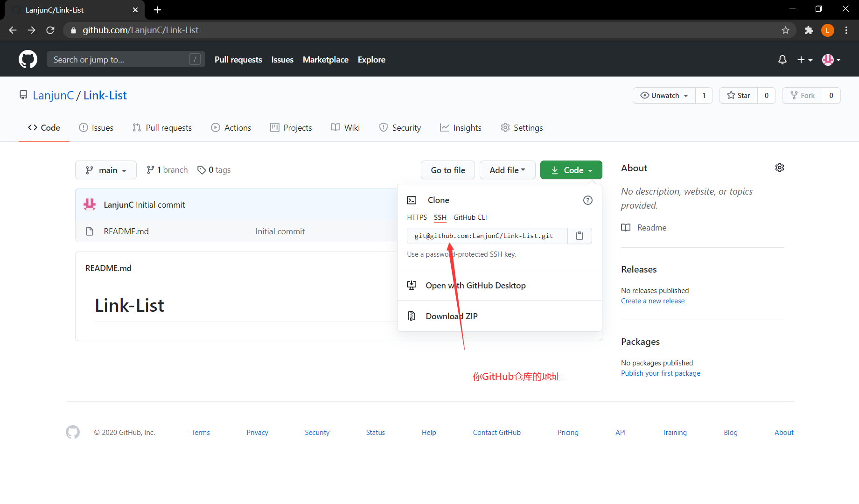The height and width of the screenshot is (504, 859).
Task: Click Publish your first package link
Action: [661, 373]
